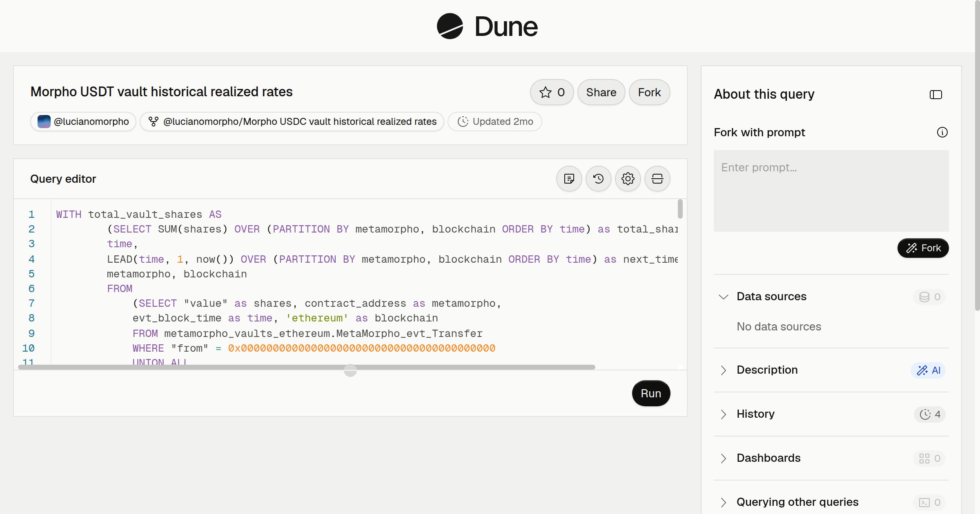Click the editor horizontal scrollbar
980x514 pixels.
click(x=306, y=367)
